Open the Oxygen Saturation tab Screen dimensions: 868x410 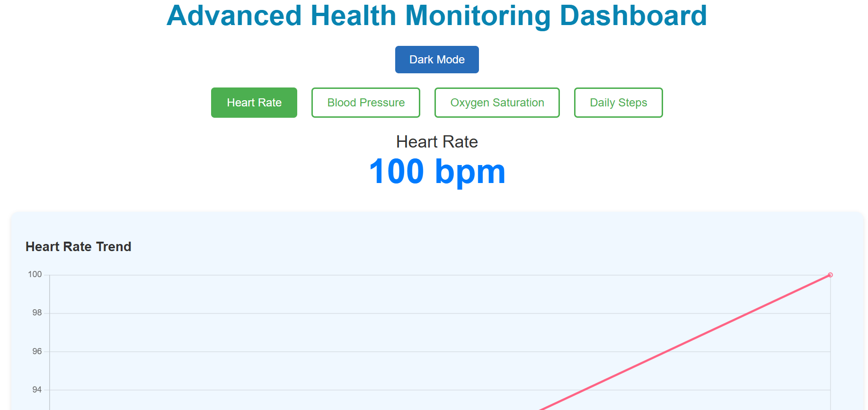point(497,103)
